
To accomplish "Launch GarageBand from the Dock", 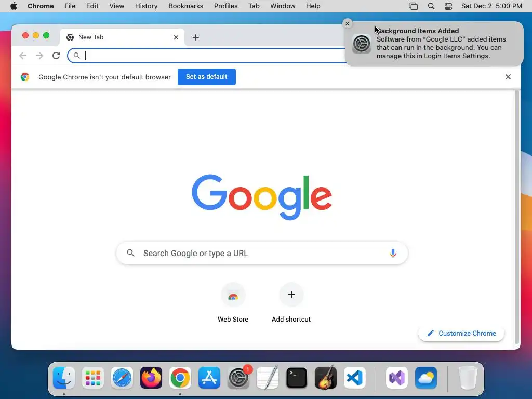I will (326, 378).
